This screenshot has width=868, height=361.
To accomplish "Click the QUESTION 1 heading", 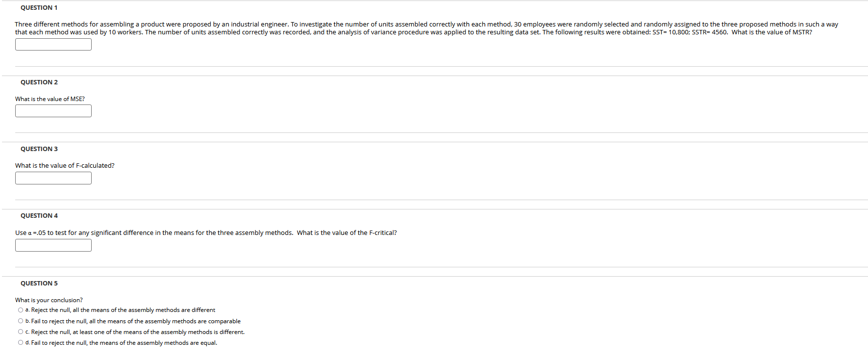I will click(x=39, y=8).
